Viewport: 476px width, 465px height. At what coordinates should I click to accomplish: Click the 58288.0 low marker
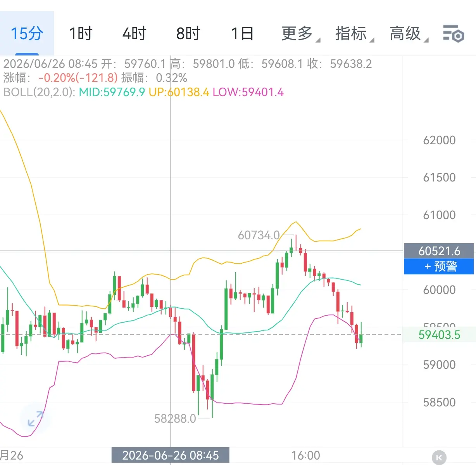pyautogui.click(x=175, y=418)
